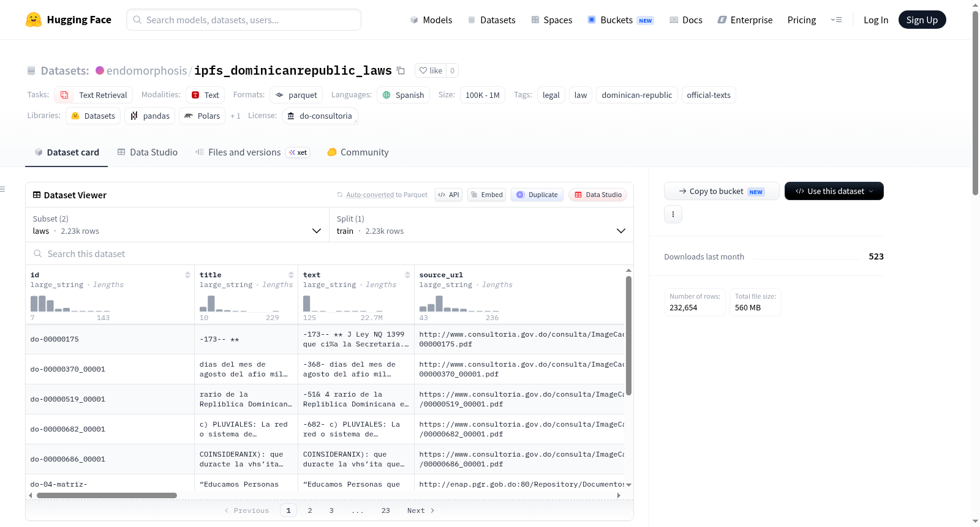The height and width of the screenshot is (527, 980).
Task: Expand the Split train dropdown
Action: pos(481,225)
